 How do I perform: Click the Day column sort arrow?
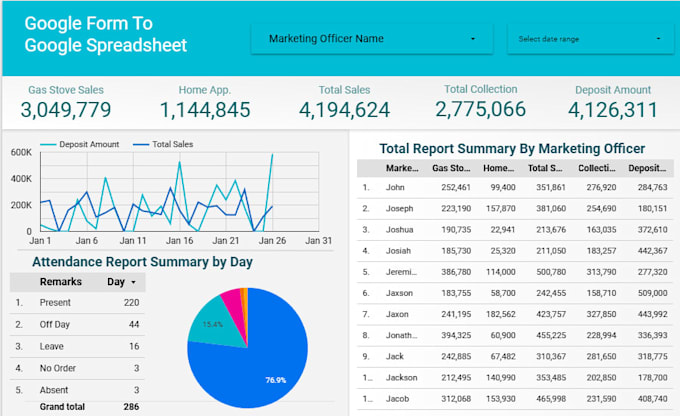coord(134,282)
